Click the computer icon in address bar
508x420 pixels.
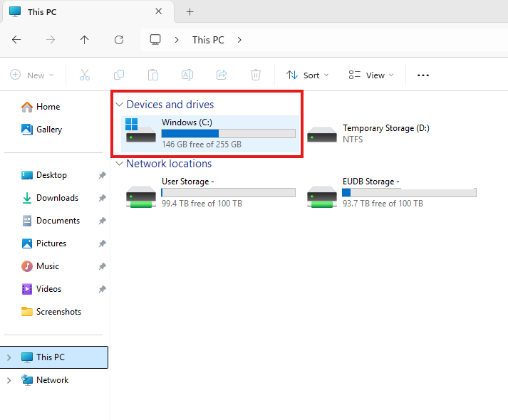[x=155, y=39]
